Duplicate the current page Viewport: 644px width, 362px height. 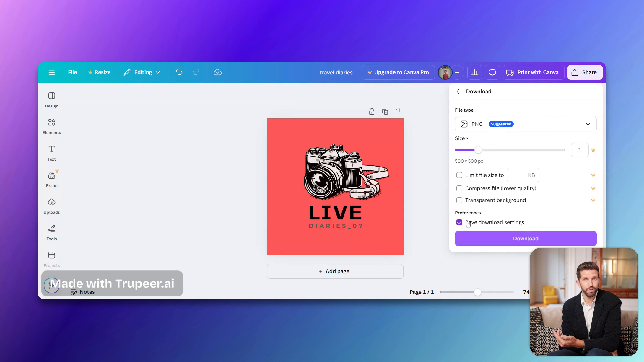(x=385, y=111)
